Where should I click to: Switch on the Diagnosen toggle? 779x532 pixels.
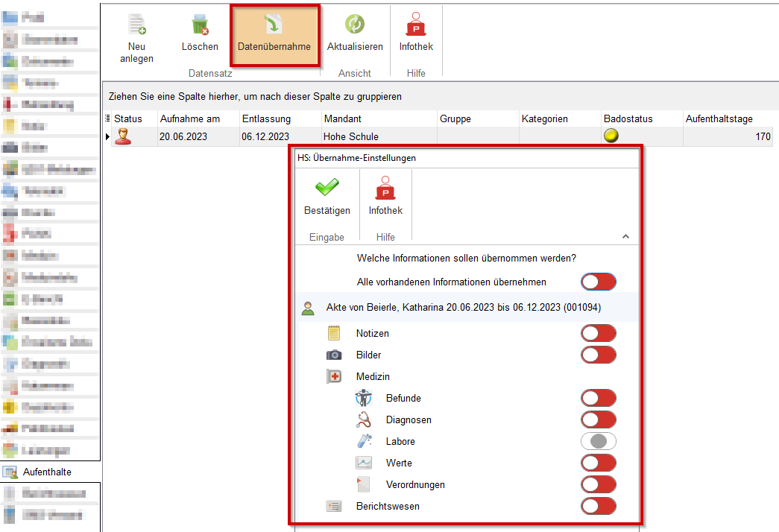[x=599, y=420]
